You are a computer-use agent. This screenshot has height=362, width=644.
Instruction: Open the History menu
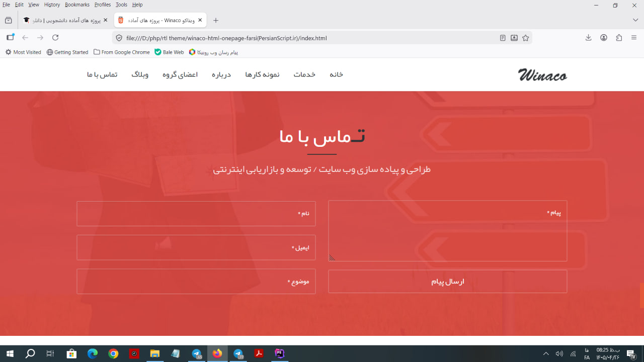coord(52,5)
